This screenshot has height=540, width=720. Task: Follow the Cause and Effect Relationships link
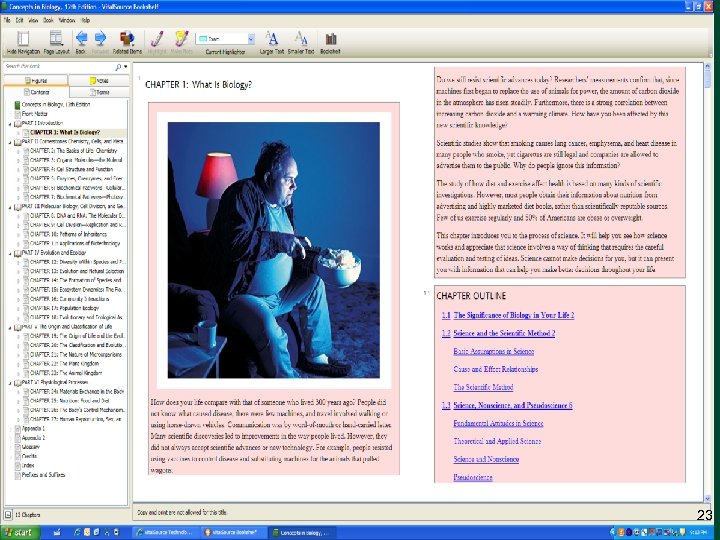(495, 369)
